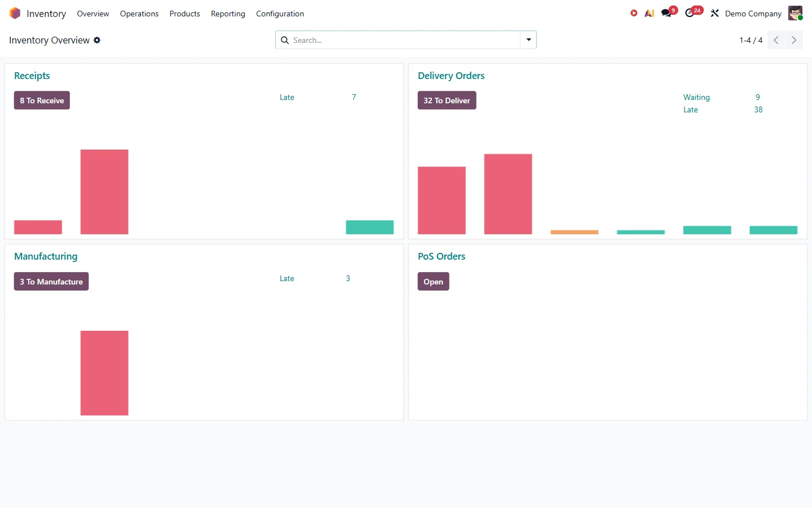Switch company via Demo Company
The width and height of the screenshot is (812, 508).
click(753, 14)
